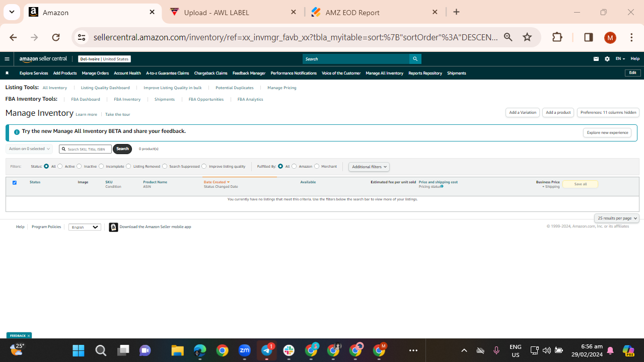
Task: Open Telegram from the taskbar
Action: (x=267, y=350)
